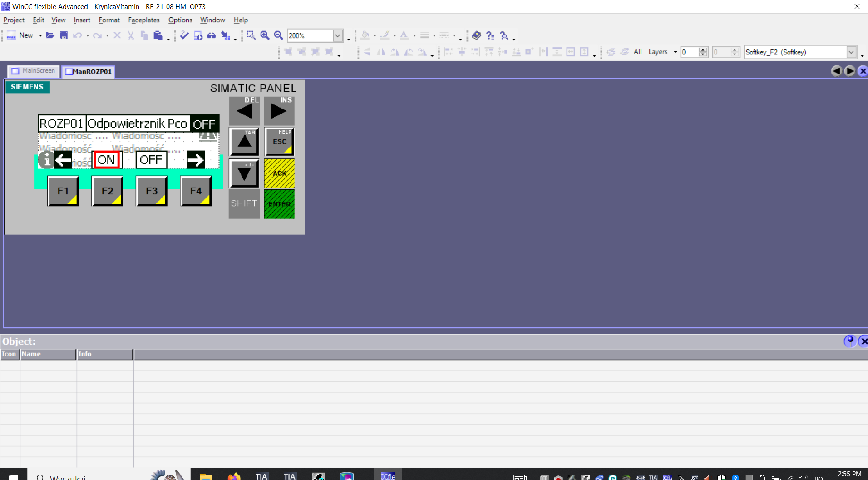Switch to the MainScreen tab

tap(34, 71)
